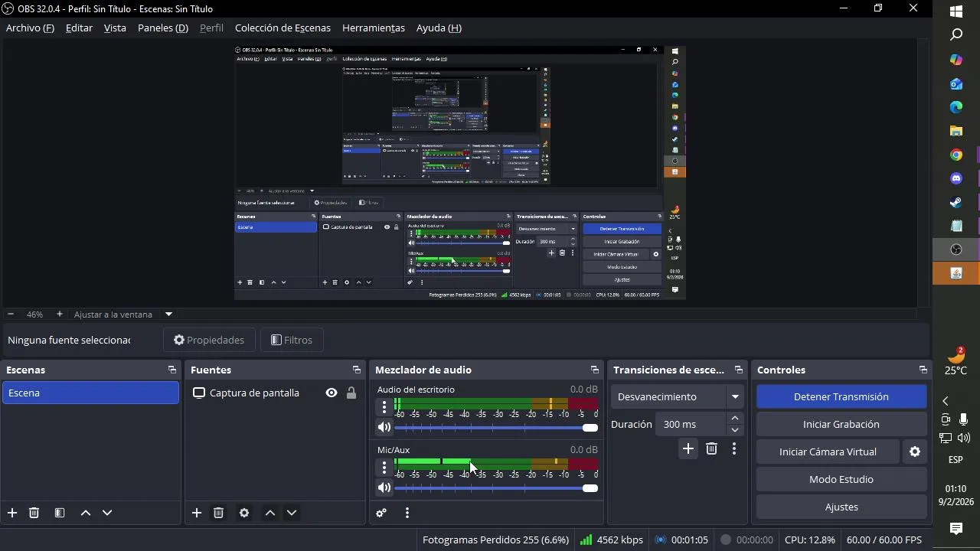Zoom in preview with plus icon

pyautogui.click(x=59, y=314)
